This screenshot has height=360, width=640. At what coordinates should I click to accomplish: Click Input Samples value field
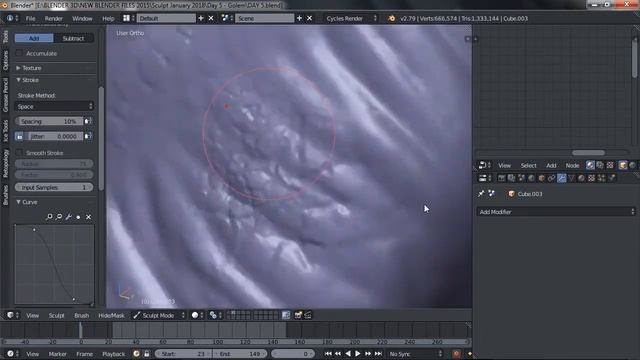[54, 187]
